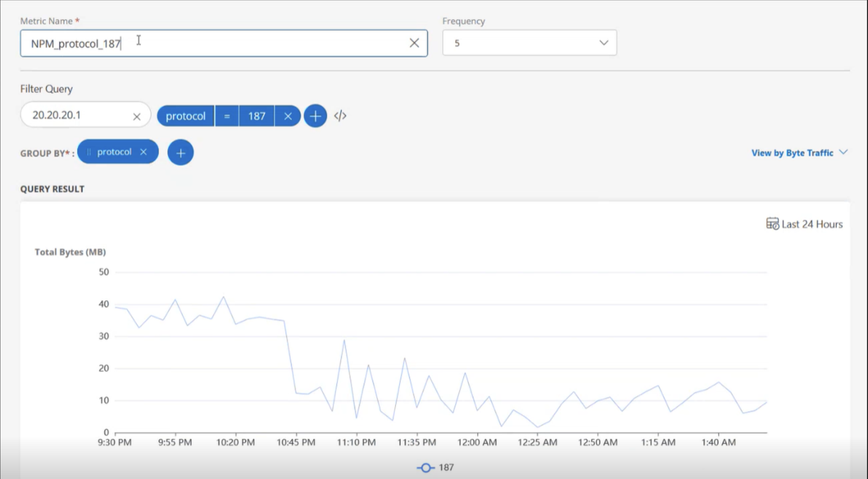Click the protocol filter key chip

[x=186, y=116]
